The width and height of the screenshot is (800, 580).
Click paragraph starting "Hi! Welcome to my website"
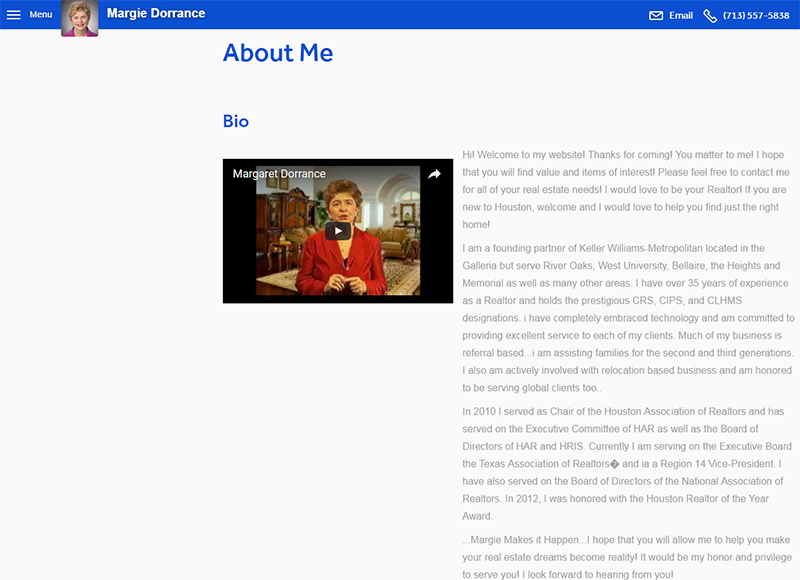(626, 190)
